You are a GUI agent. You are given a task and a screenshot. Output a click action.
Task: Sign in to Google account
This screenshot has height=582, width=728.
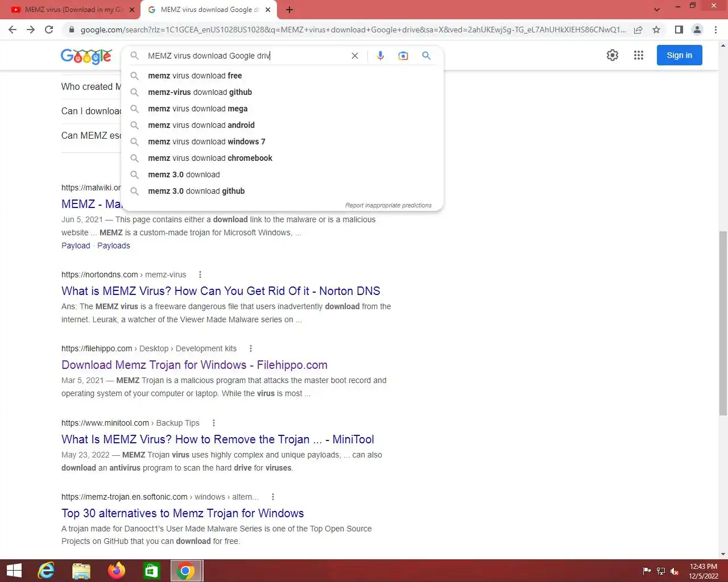679,55
